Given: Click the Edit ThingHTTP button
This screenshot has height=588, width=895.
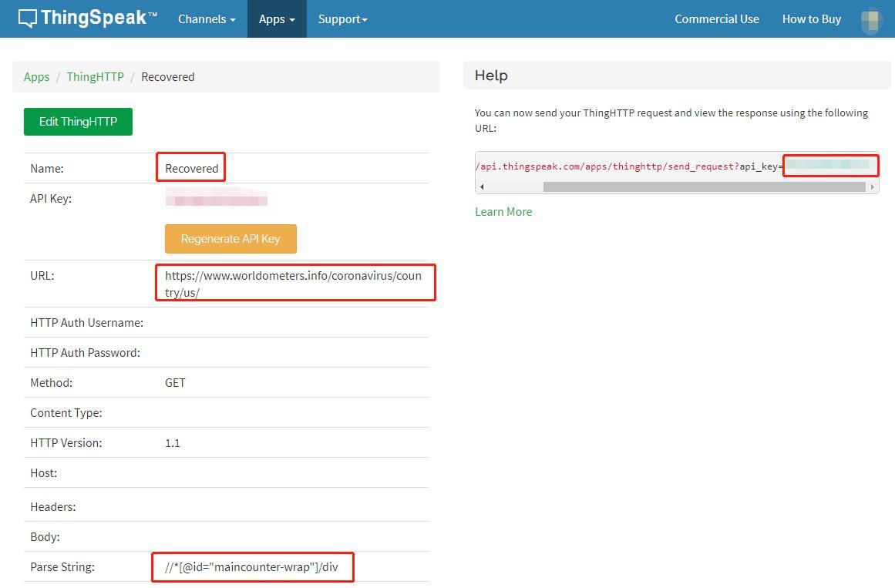Looking at the screenshot, I should [x=78, y=122].
